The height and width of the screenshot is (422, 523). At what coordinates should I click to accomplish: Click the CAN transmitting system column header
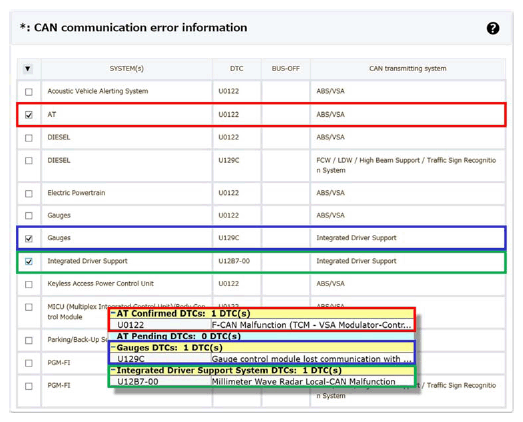click(408, 68)
